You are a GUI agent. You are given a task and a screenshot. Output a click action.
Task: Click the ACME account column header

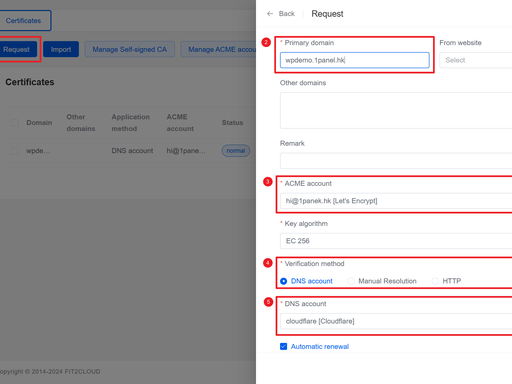(x=180, y=123)
